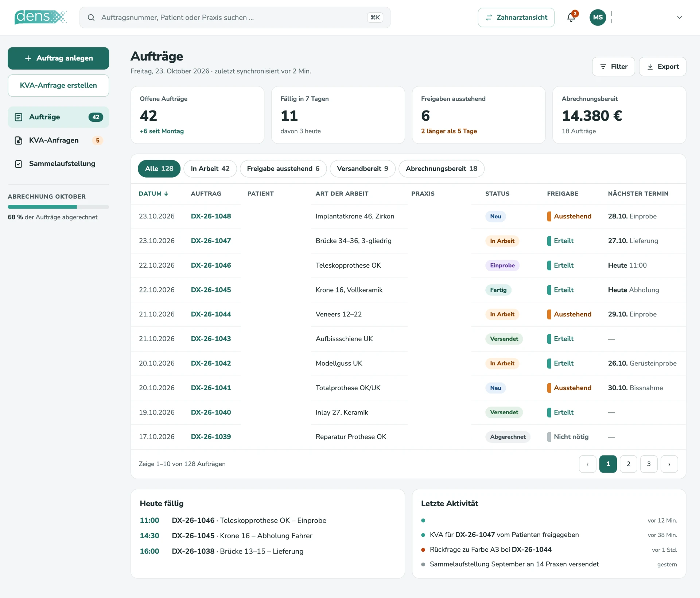The height and width of the screenshot is (598, 700).
Task: Go to previous page arrow
Action: (x=587, y=464)
